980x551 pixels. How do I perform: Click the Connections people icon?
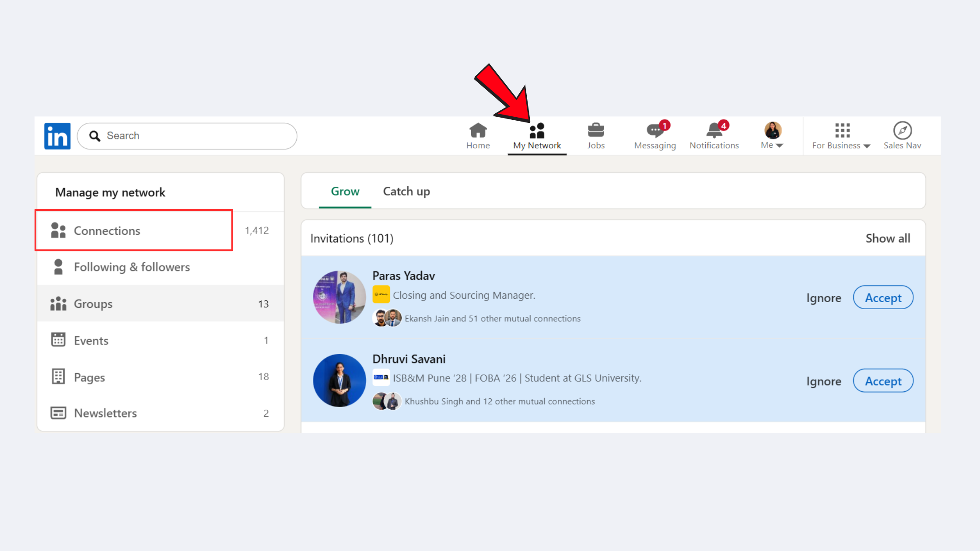[58, 230]
